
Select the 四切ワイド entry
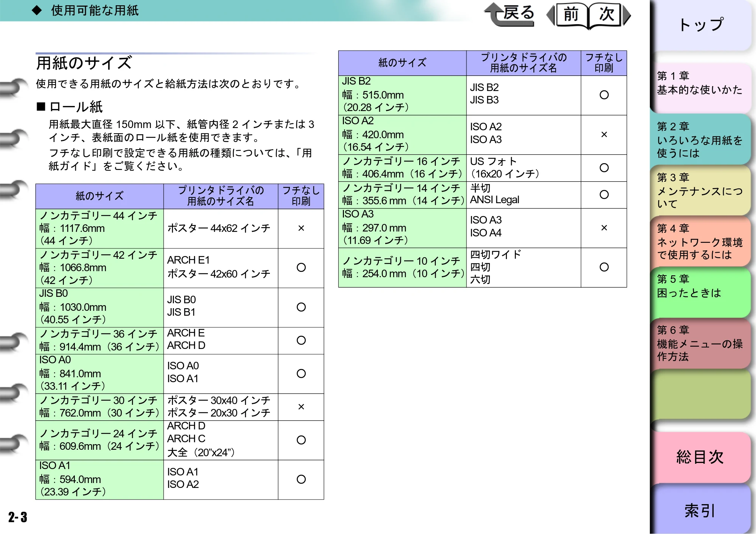[496, 255]
